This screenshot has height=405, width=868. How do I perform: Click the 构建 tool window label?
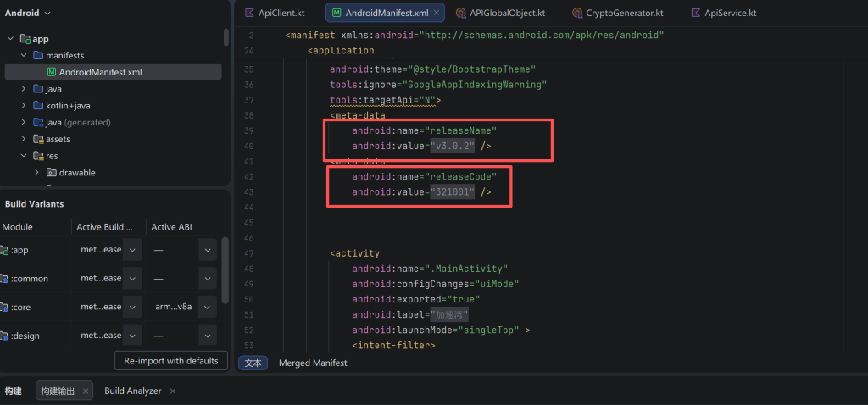click(x=14, y=391)
